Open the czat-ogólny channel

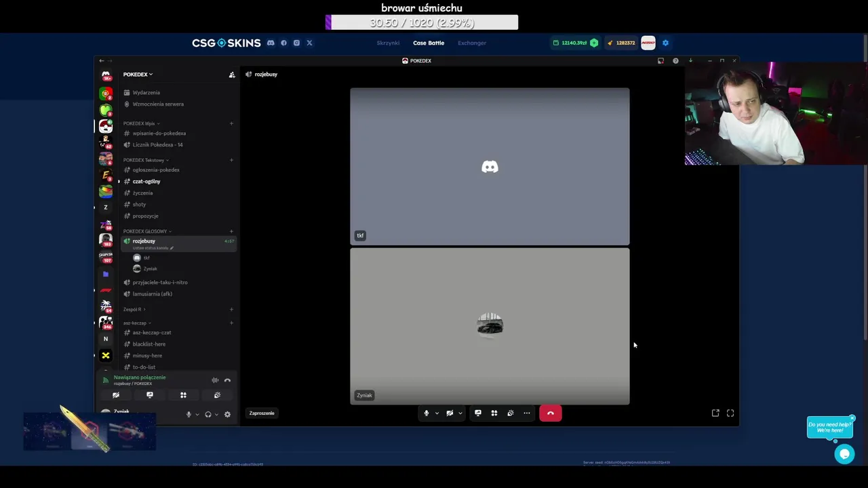pyautogui.click(x=146, y=181)
